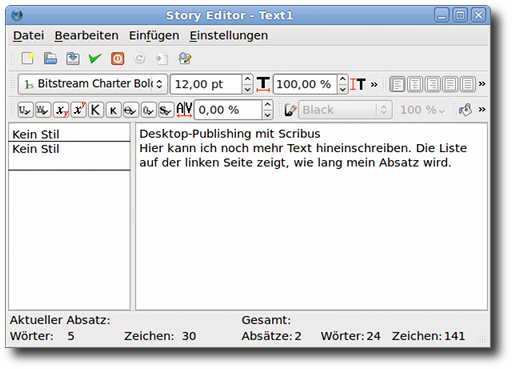
Task: Toggle superscript style
Action: (78, 110)
